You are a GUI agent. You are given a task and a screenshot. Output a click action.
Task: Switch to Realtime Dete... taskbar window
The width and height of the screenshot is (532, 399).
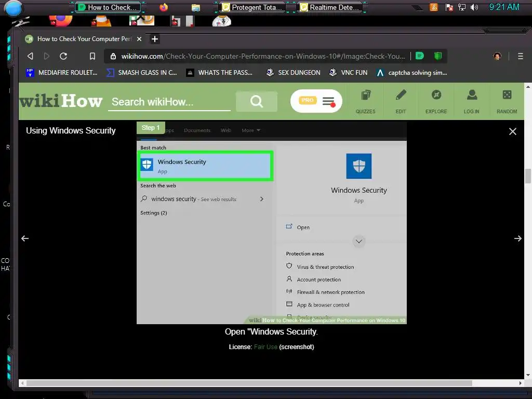(330, 7)
